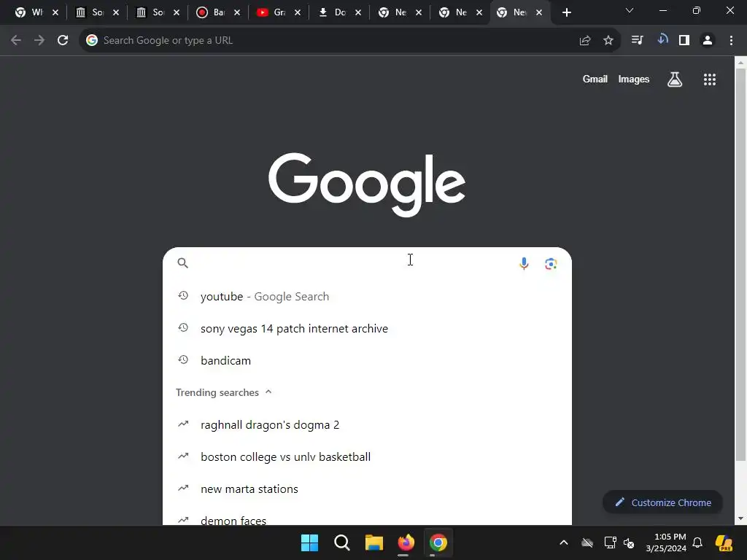Viewport: 747px width, 560px height.
Task: Search by image with Google Lens icon
Action: pyautogui.click(x=551, y=263)
